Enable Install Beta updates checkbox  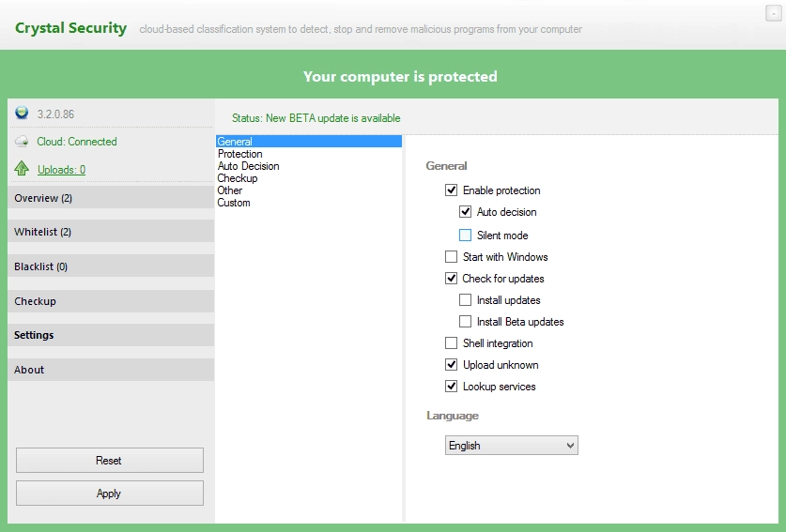[x=465, y=321]
